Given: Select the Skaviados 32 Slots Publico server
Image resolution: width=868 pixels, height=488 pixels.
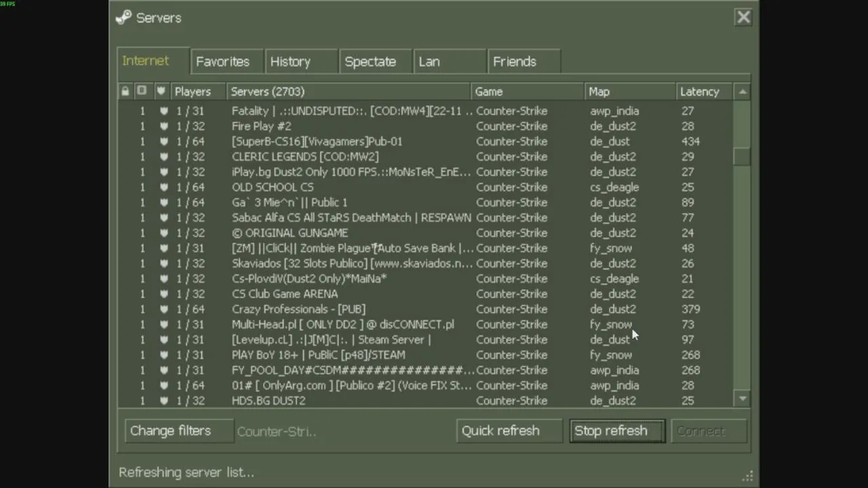Looking at the screenshot, I should (426, 264).
